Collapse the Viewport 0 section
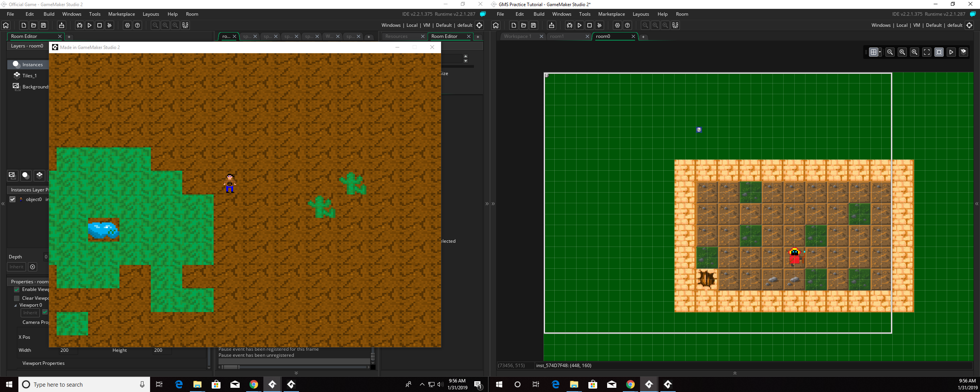This screenshot has height=392, width=980. click(16, 305)
